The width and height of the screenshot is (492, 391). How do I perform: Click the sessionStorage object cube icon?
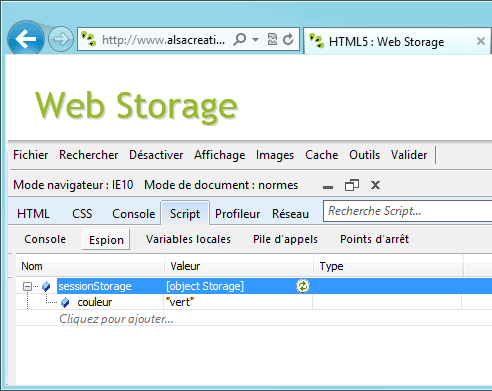(x=46, y=286)
